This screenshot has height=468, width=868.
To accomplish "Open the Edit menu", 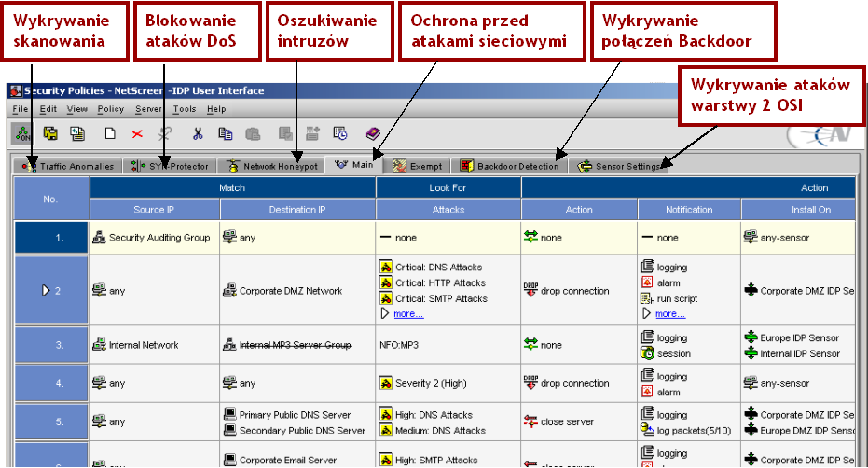I will click(x=48, y=109).
